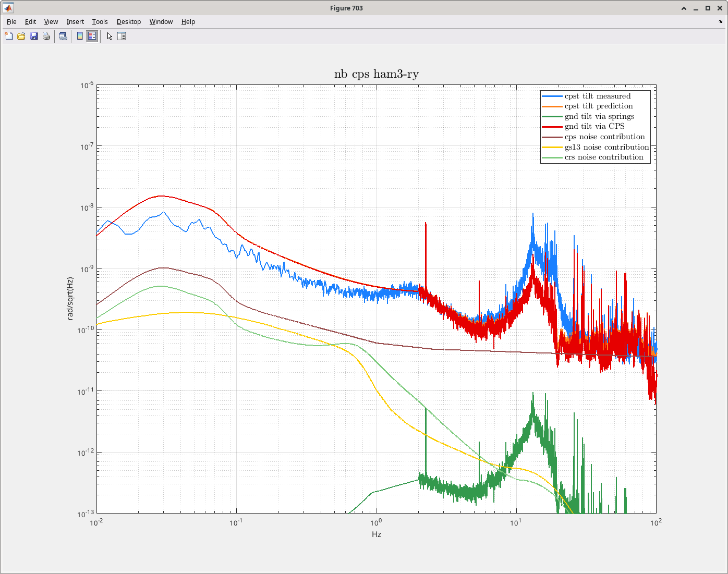Image resolution: width=728 pixels, height=574 pixels.
Task: Click the Open File folder icon
Action: tap(21, 36)
